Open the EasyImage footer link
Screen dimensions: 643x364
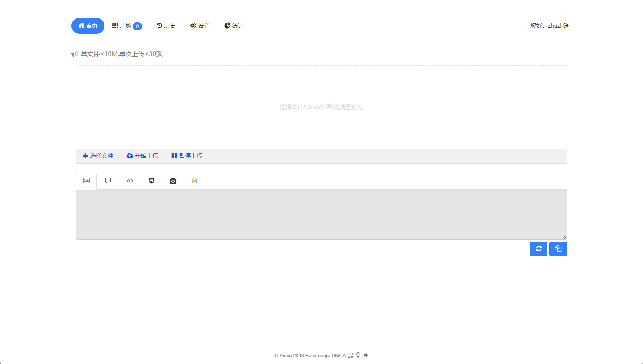pyautogui.click(x=318, y=356)
